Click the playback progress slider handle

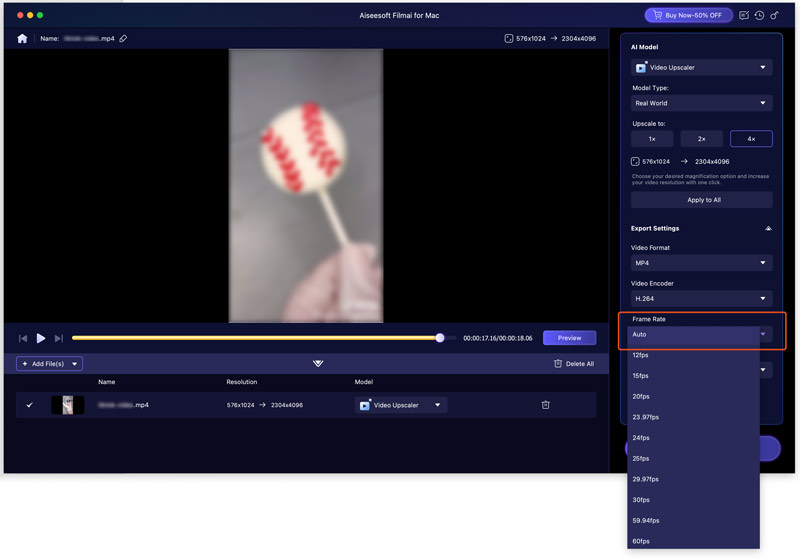[440, 338]
